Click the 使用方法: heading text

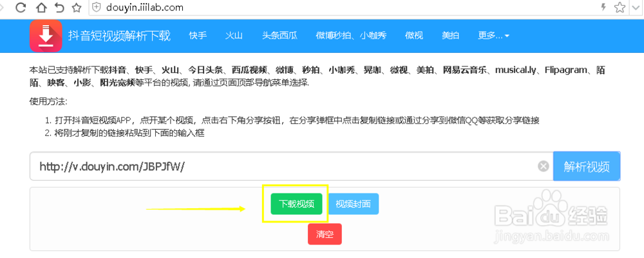coord(48,101)
